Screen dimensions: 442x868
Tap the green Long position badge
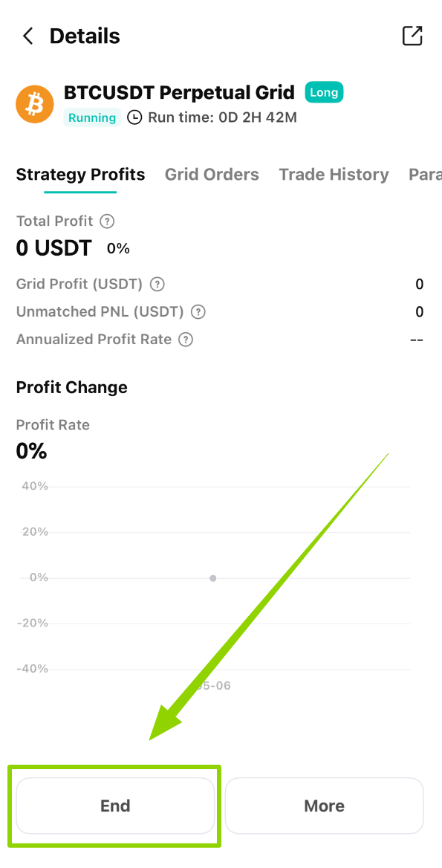coord(324,92)
